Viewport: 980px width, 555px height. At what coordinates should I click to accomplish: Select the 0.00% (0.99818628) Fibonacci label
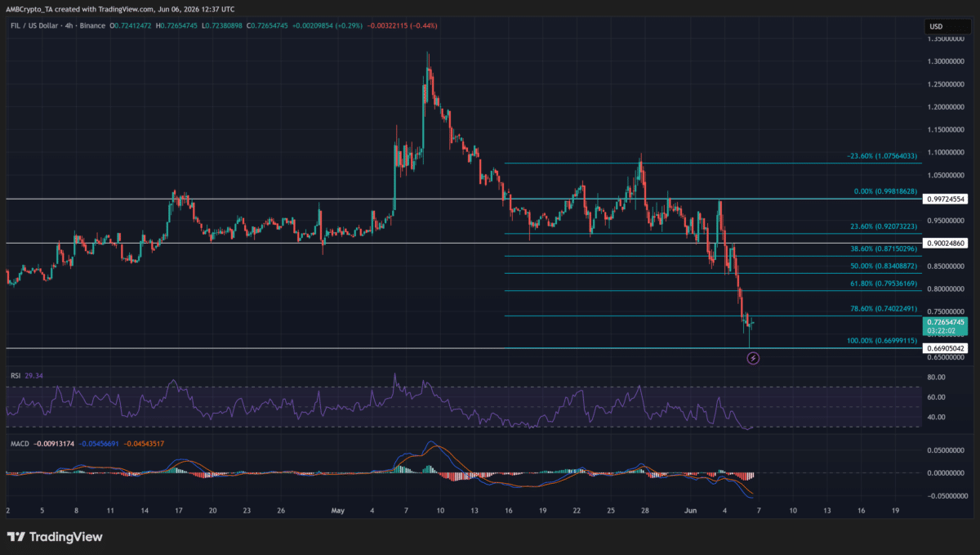click(x=885, y=190)
